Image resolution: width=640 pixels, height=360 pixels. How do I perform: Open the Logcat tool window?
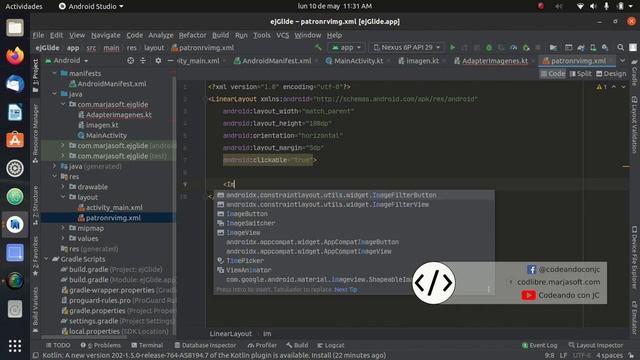pos(331,345)
